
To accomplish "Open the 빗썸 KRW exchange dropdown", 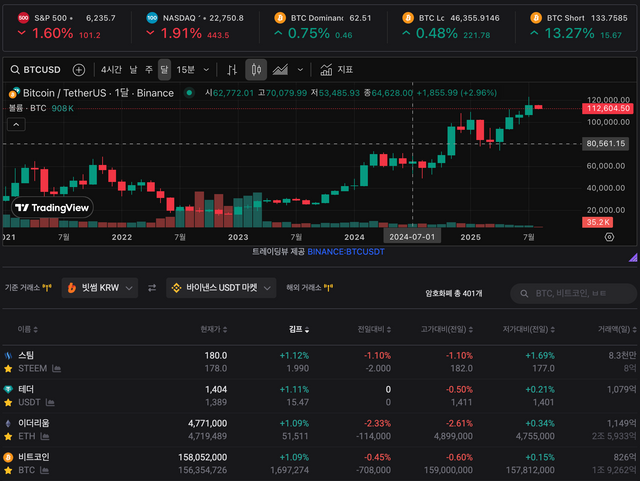I will tap(100, 288).
